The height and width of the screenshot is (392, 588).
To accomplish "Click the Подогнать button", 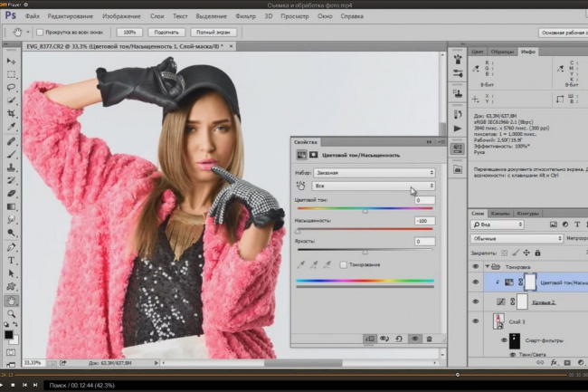I will point(166,33).
